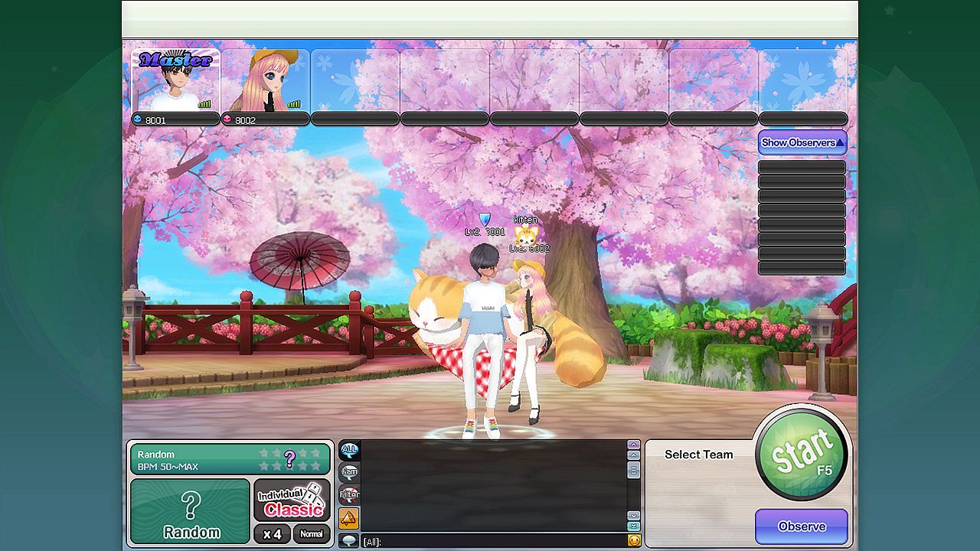Click the chat scrollbar handle
The height and width of the screenshot is (551, 980).
pos(633,469)
